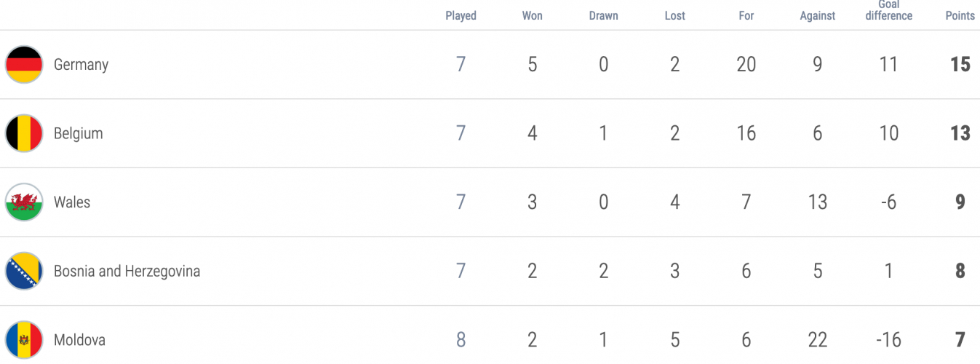The image size is (980, 364).
Task: Click the Lost column header
Action: point(674,15)
